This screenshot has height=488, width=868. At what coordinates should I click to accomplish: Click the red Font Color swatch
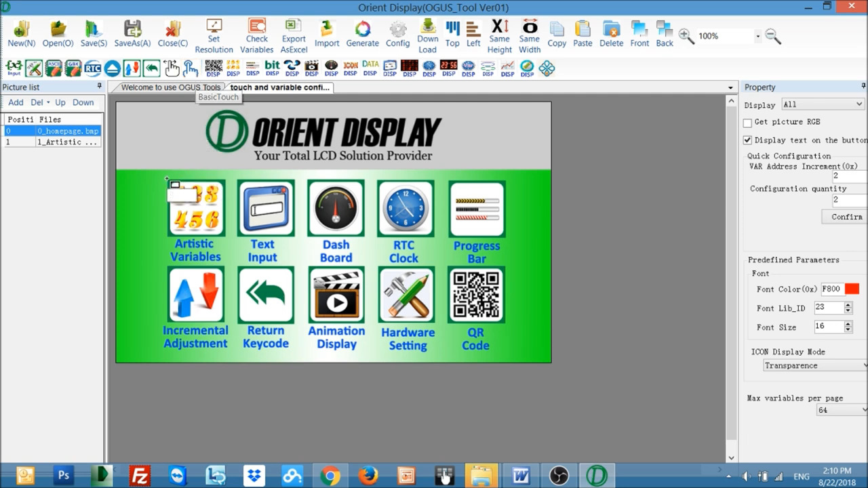(852, 289)
